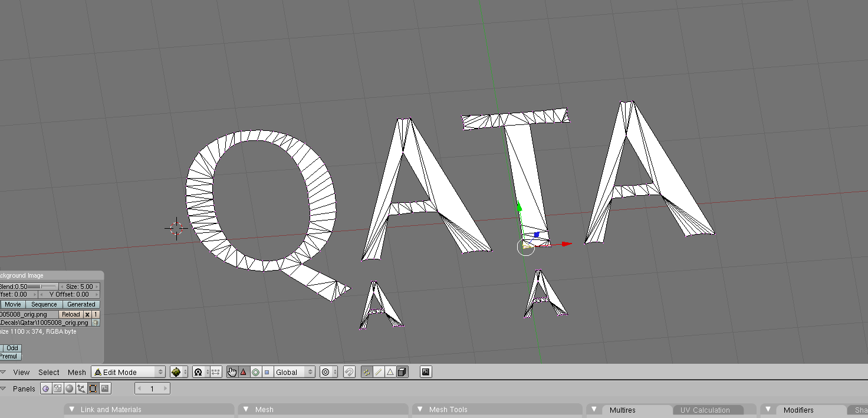Select the Movie image type
Viewport: 868px width, 418px height.
(12, 304)
